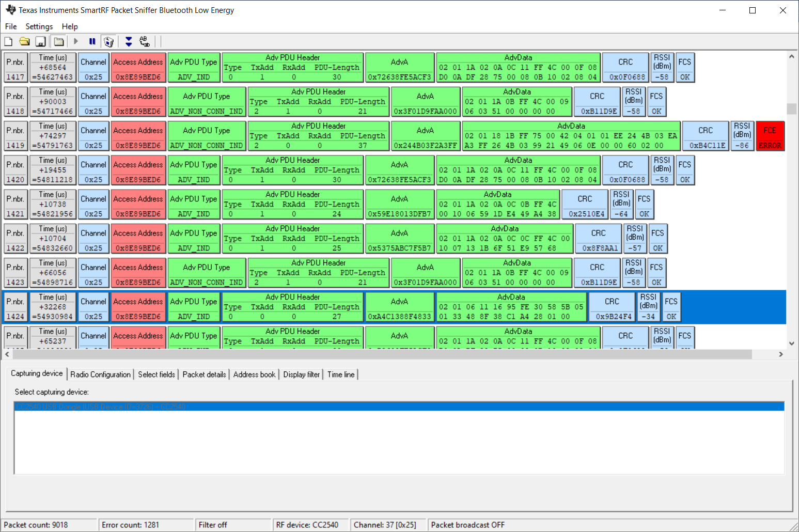Open a capture file via folder icon

pos(24,41)
